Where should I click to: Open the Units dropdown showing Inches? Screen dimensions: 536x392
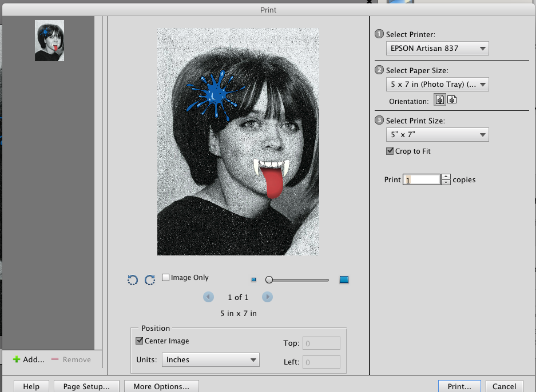click(x=211, y=359)
